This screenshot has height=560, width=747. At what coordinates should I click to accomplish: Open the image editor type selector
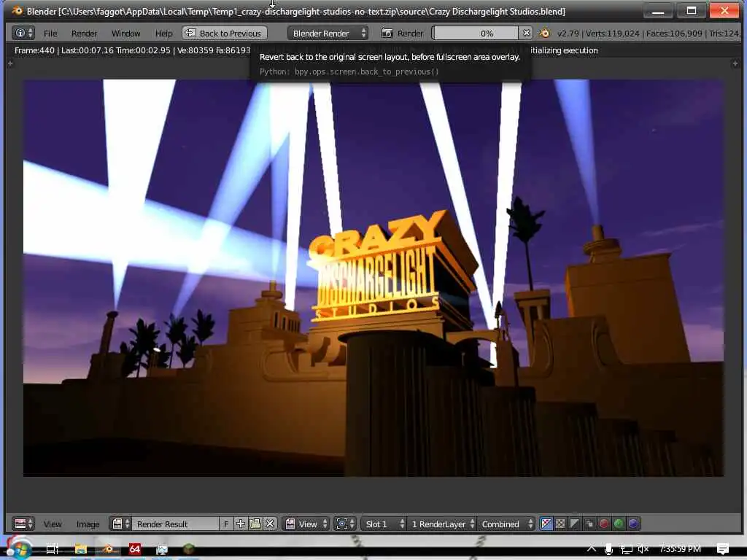click(x=23, y=524)
